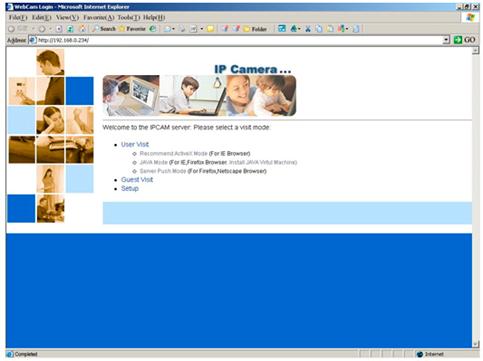The width and height of the screenshot is (483, 361).
Task: Select the JAVA Mode link
Action: click(x=153, y=162)
